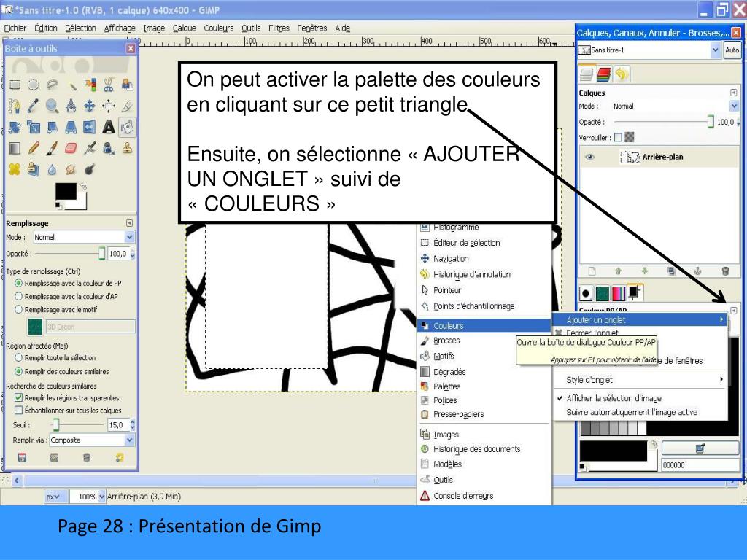Select the Perspective tool
747x560 pixels.
71,127
